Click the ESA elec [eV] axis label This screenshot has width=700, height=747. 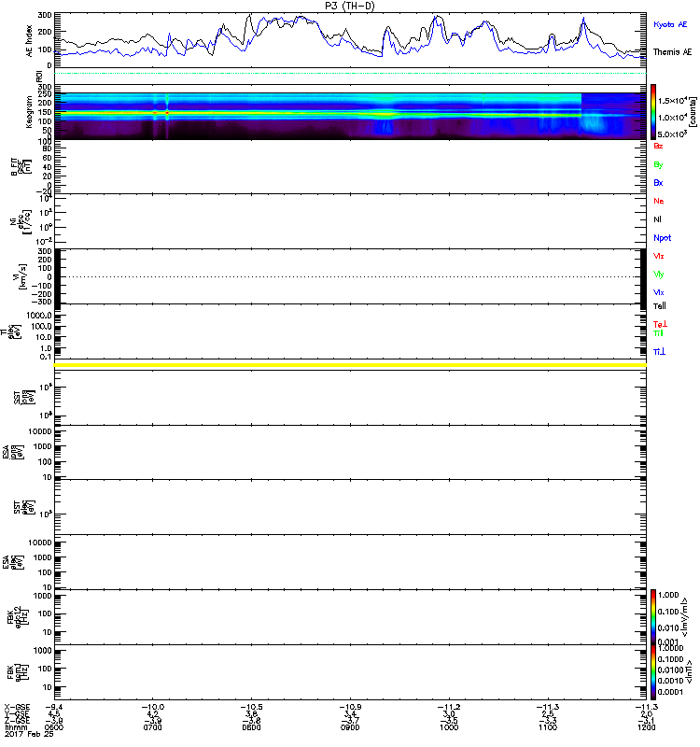[x=13, y=562]
